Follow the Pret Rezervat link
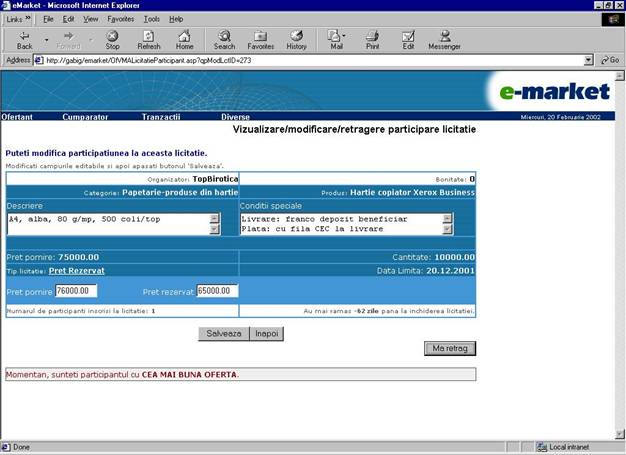Viewport: 626px width, 455px height. pos(76,270)
